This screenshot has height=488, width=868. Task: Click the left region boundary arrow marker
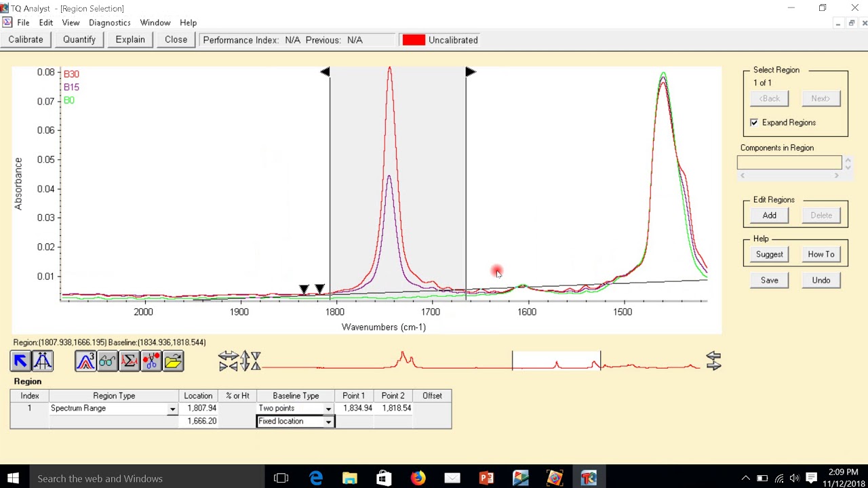point(325,72)
